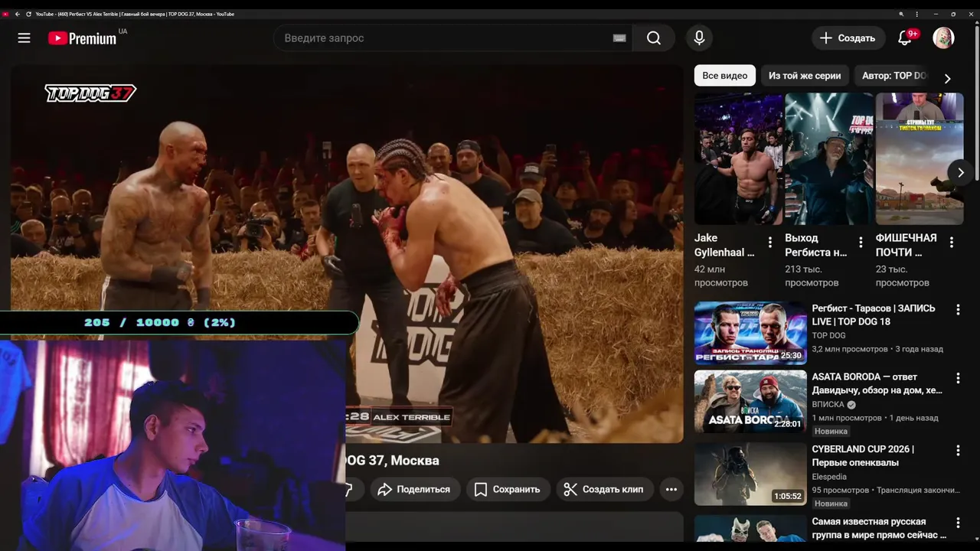Click the Новинка badge under CYBERLAND CUP
980x551 pixels.
tap(831, 504)
